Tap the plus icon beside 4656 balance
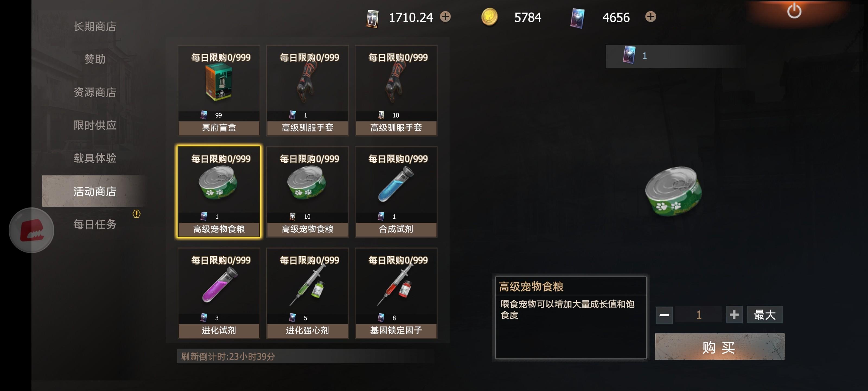 650,17
